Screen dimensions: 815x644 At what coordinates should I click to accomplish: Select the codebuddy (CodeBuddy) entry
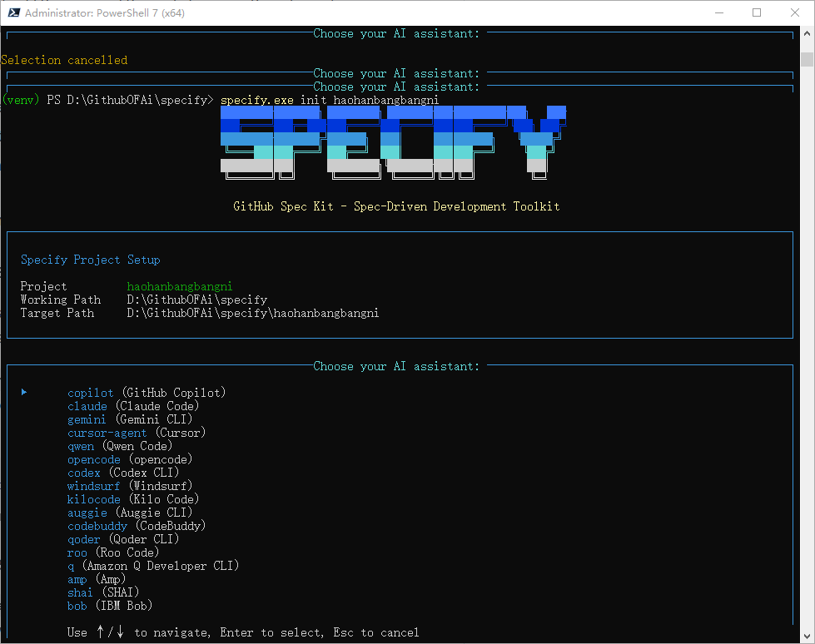point(137,526)
